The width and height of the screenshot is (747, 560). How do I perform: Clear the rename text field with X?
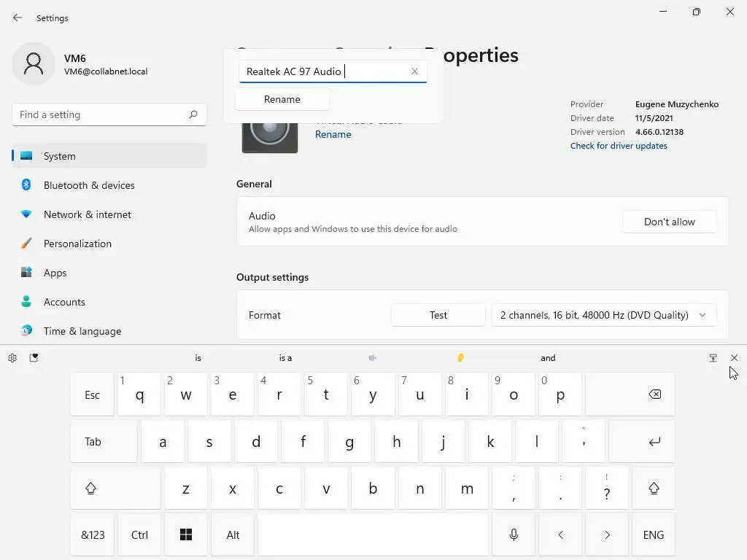point(414,71)
